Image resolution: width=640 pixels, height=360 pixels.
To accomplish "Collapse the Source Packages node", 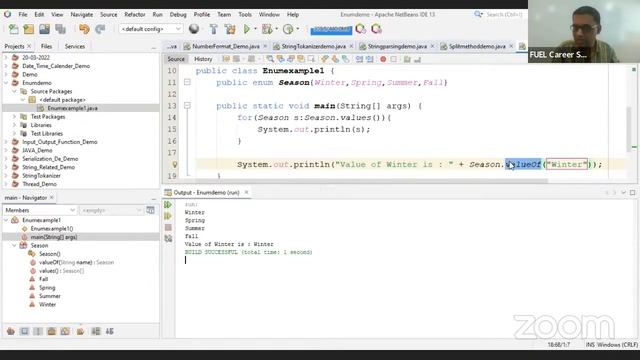I will coord(14,91).
